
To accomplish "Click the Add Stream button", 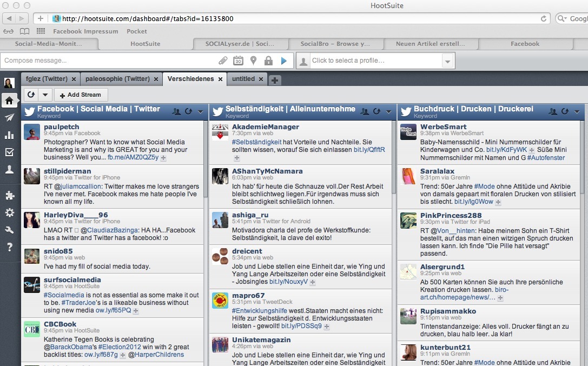I will pos(81,95).
